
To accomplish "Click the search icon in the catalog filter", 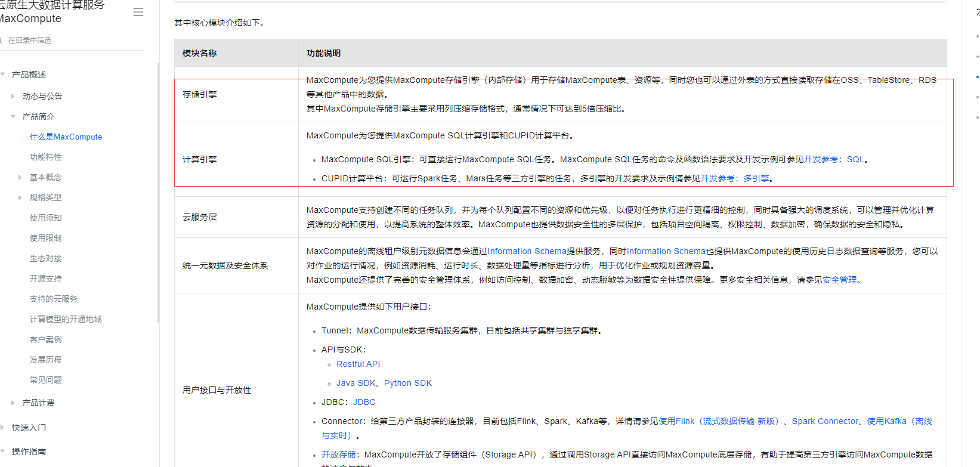I will tap(1, 41).
